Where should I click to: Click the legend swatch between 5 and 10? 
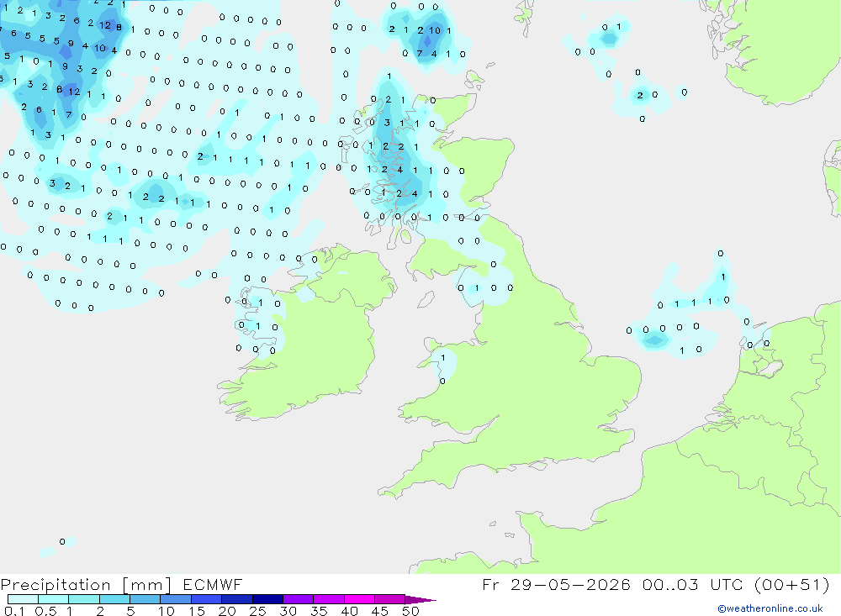coord(145,599)
